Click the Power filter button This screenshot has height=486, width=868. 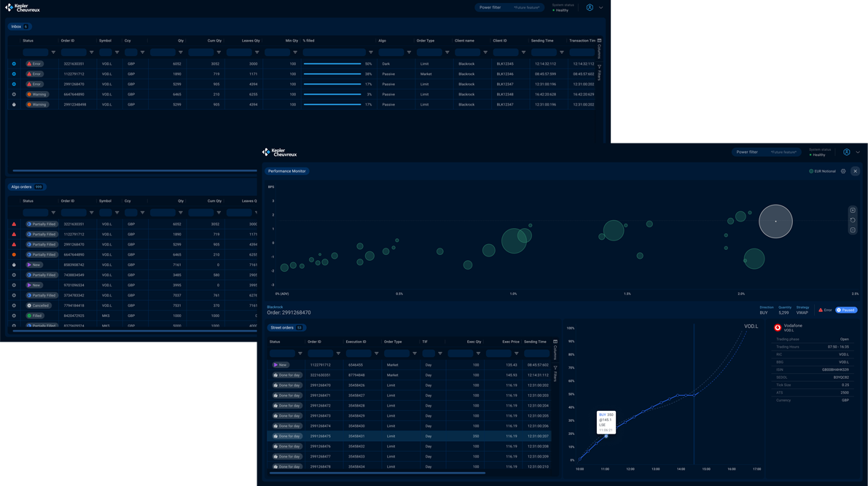(x=490, y=8)
